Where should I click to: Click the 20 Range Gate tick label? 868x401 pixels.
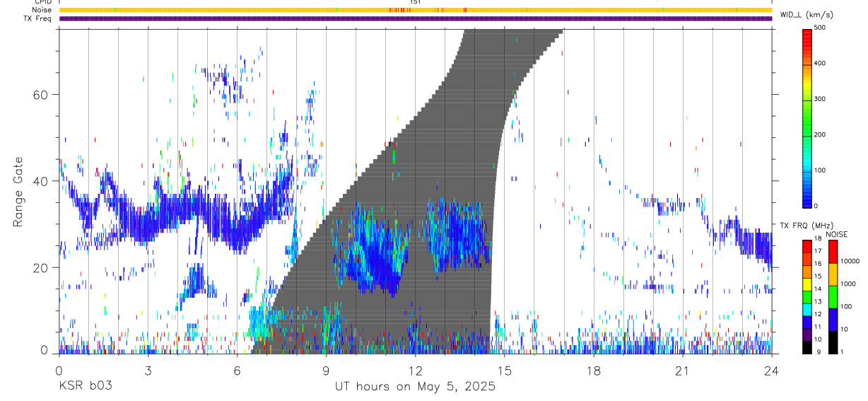coord(42,268)
